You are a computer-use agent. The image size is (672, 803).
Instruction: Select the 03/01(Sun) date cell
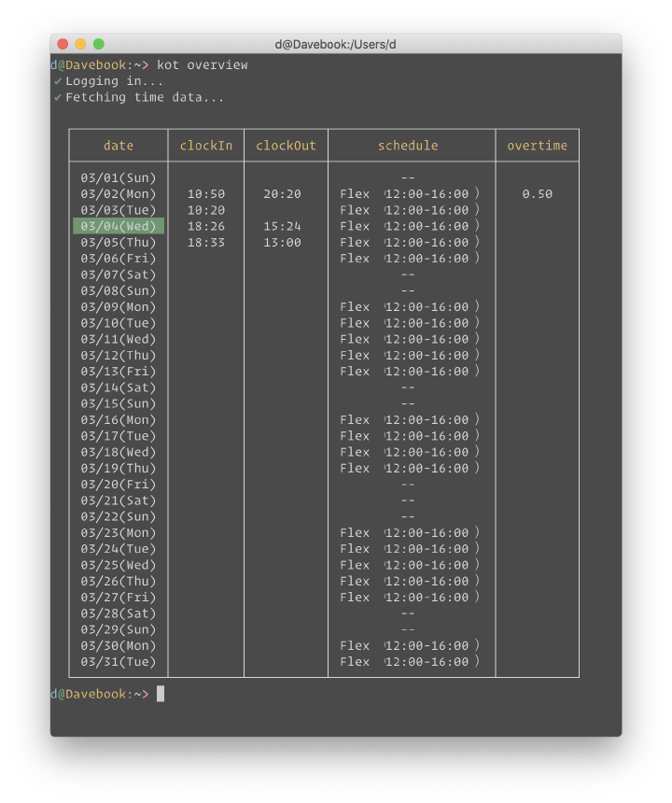[119, 177]
